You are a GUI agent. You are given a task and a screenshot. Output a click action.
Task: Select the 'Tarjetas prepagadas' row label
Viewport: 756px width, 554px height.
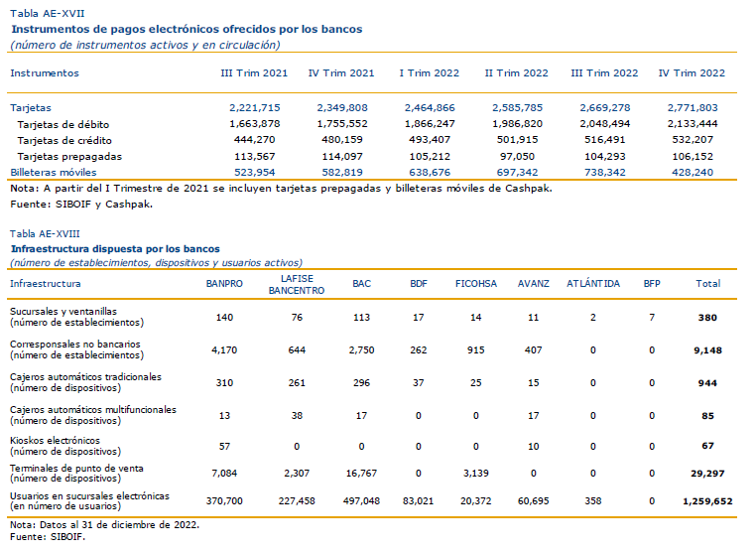[69, 157]
